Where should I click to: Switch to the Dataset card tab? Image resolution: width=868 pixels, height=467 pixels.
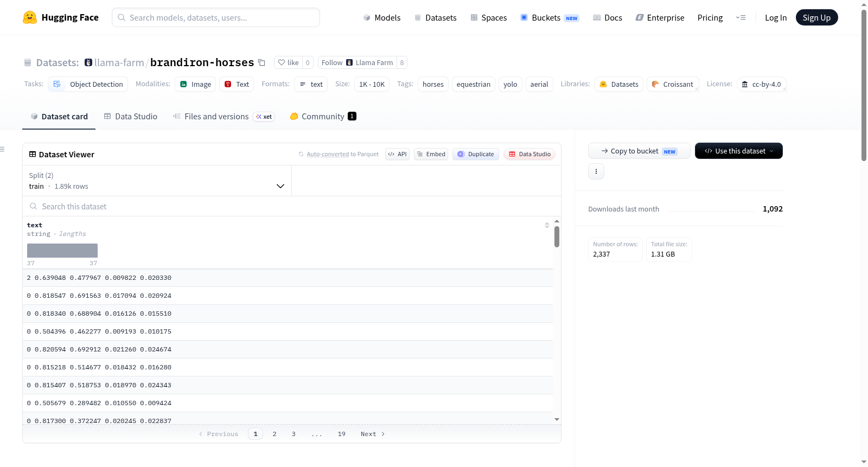[59, 116]
